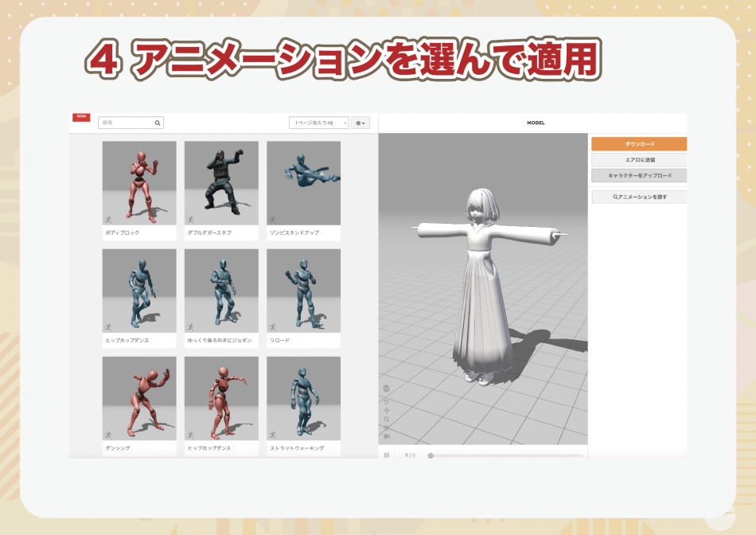Click the ストラットウォーキング label text
756x535 pixels.
tap(297, 447)
